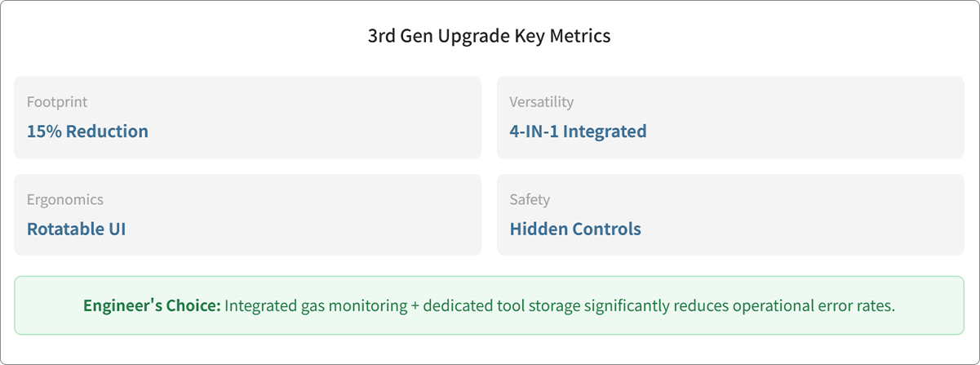Click the word Integrated in Versatility card
Screen dimensions: 980x365
(x=605, y=131)
